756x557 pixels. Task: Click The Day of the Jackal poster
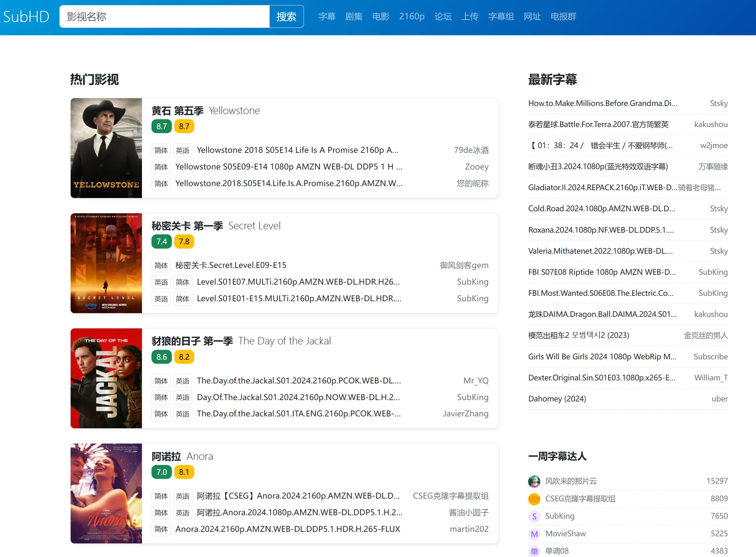[106, 378]
